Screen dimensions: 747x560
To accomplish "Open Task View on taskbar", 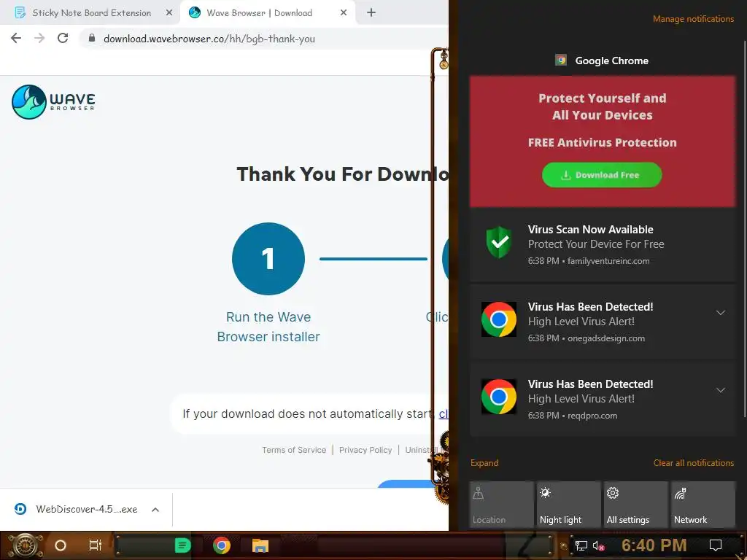I will point(96,545).
